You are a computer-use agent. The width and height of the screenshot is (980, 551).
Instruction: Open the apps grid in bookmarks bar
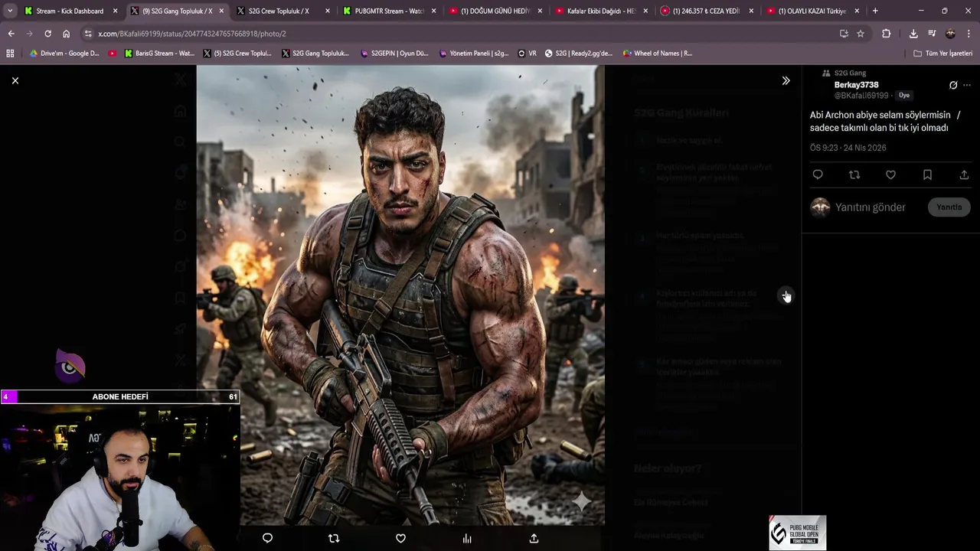click(10, 54)
